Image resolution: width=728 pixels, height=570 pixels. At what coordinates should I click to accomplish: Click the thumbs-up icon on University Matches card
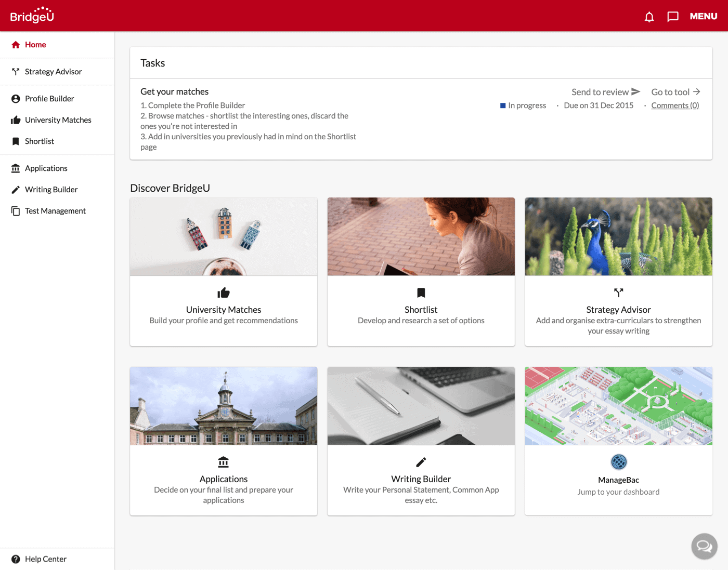coord(224,293)
